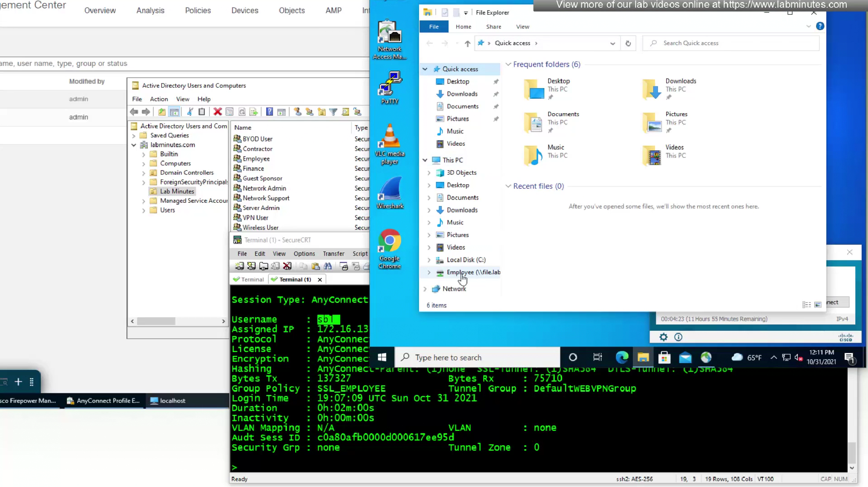Screen dimensions: 868x487
Task: Expand the Network tree node
Action: pyautogui.click(x=425, y=289)
